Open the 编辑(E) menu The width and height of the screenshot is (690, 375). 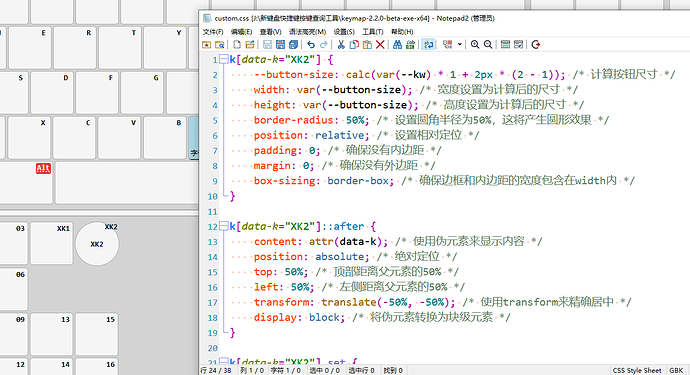(242, 32)
